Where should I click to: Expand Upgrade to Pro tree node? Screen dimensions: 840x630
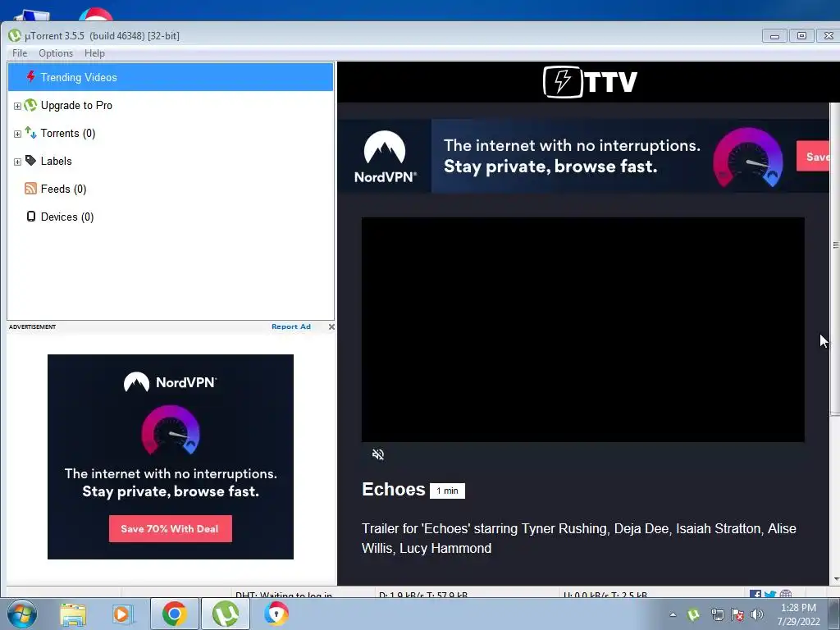[x=17, y=106]
